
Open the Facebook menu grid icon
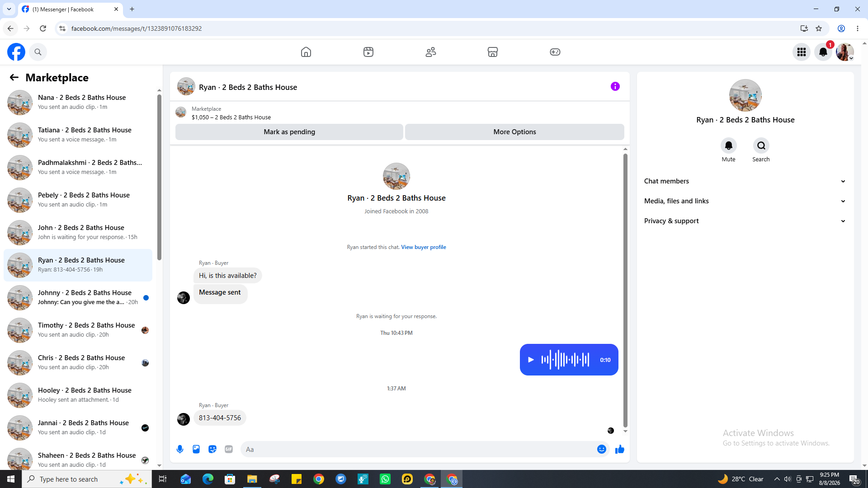pyautogui.click(x=802, y=52)
